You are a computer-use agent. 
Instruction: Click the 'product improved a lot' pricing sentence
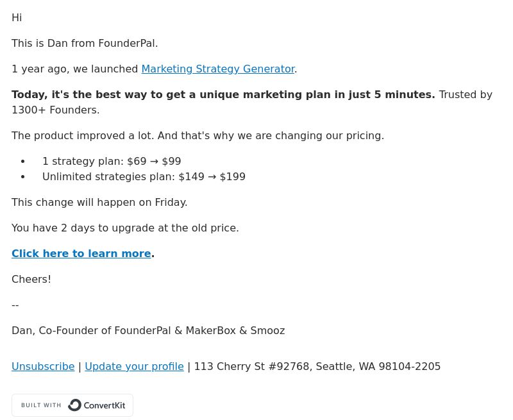(198, 136)
